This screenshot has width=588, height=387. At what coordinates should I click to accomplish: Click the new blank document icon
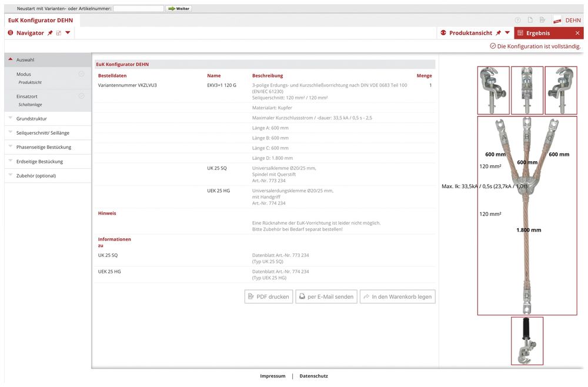tap(530, 20)
